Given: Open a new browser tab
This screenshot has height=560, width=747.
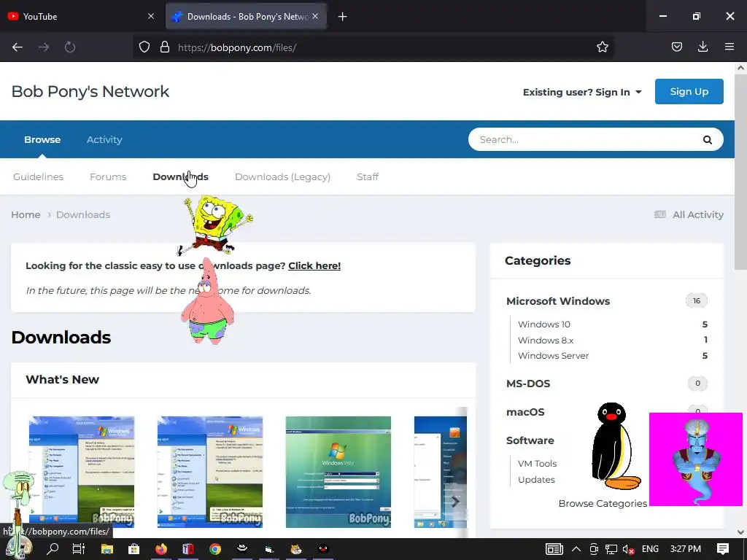Looking at the screenshot, I should click(x=343, y=17).
